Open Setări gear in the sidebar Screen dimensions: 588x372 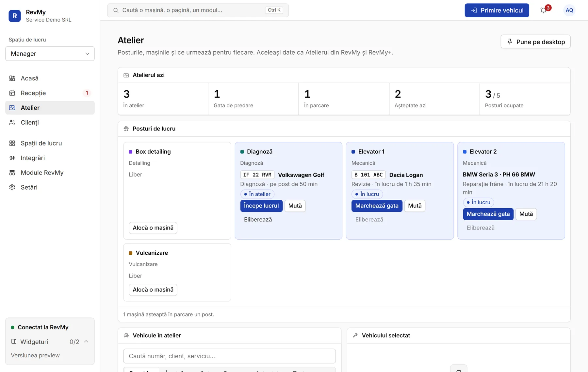pyautogui.click(x=50, y=187)
